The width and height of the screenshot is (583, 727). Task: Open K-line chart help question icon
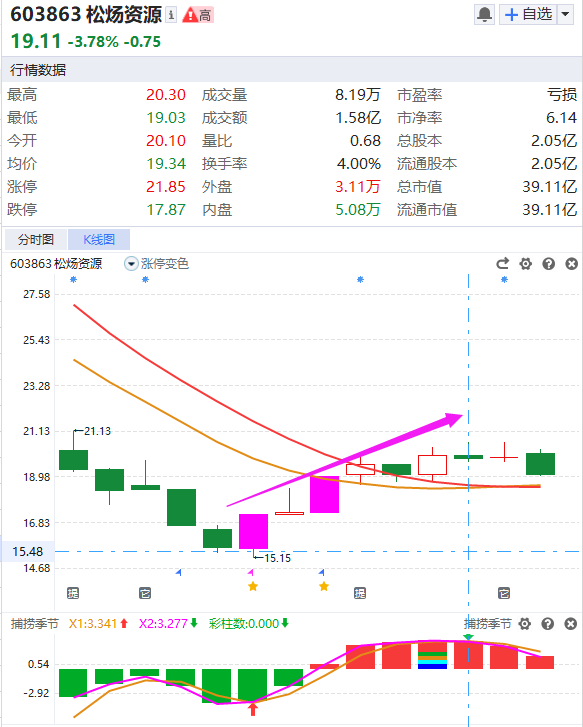pos(549,264)
